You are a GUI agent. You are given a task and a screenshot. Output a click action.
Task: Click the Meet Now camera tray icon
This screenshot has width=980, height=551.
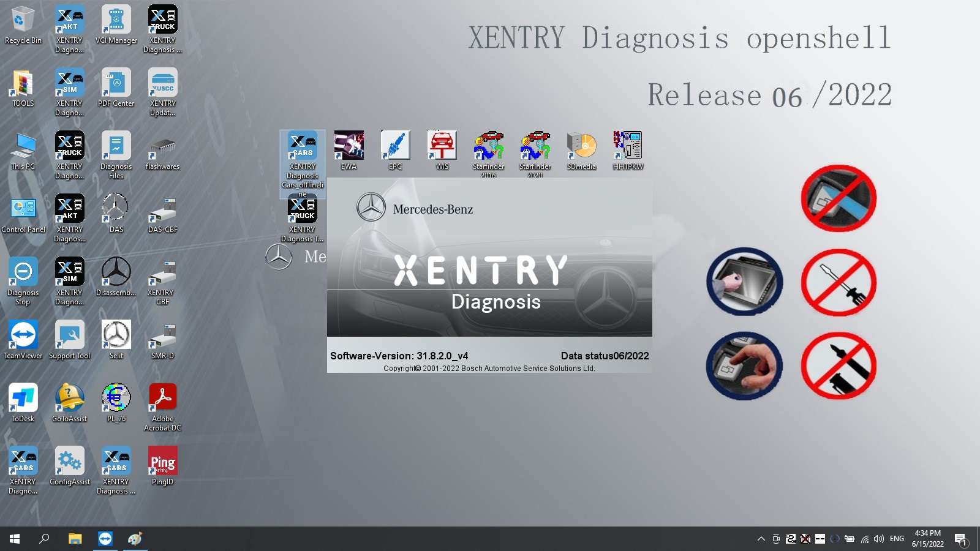pos(776,539)
